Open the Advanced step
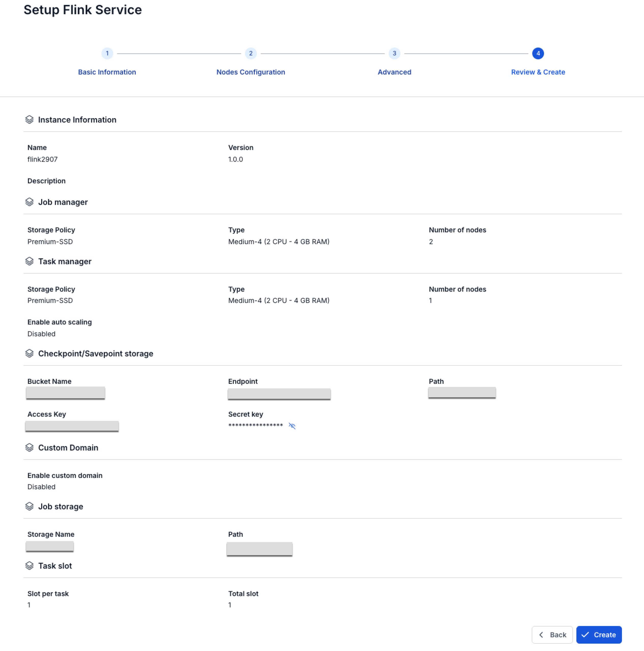The width and height of the screenshot is (644, 651). coord(394,72)
